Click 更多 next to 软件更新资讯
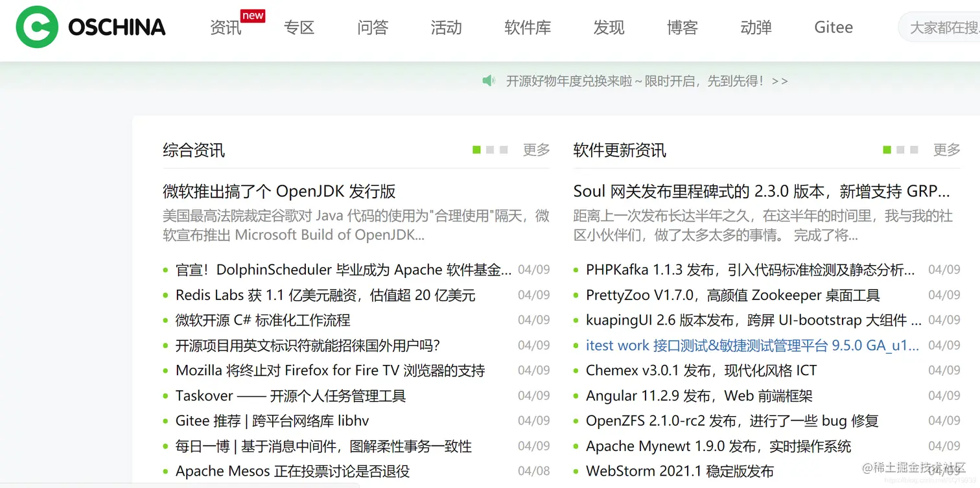Viewport: 980px width, 488px height. [946, 150]
